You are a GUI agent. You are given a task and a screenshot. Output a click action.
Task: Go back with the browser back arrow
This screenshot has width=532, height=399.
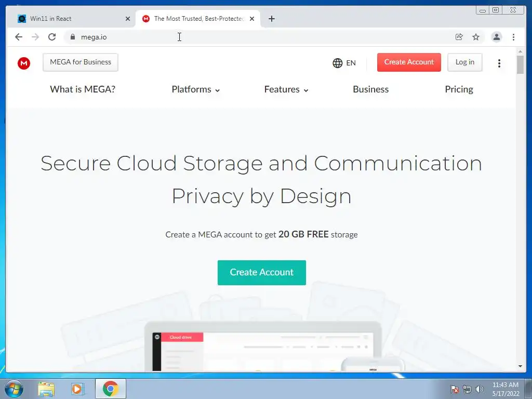[19, 37]
